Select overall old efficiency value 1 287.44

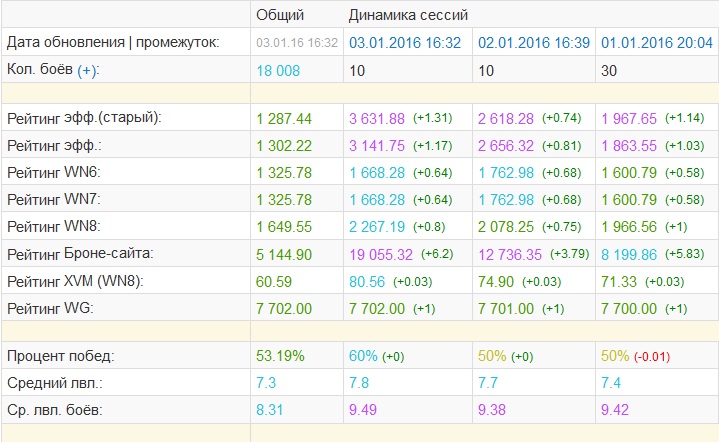click(x=284, y=119)
